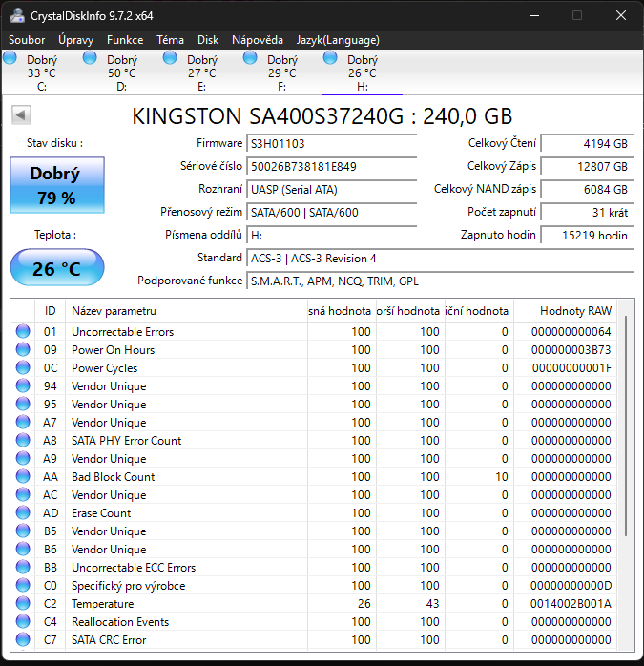
Task: Click the blue status orb for drive F:
Action: coord(250,57)
